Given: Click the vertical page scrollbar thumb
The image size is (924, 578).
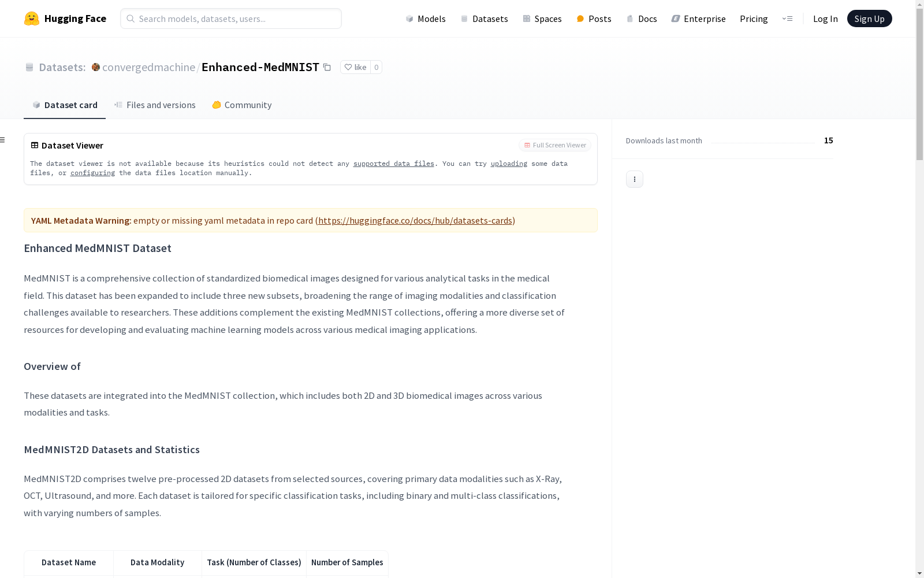Looking at the screenshot, I should [919, 84].
